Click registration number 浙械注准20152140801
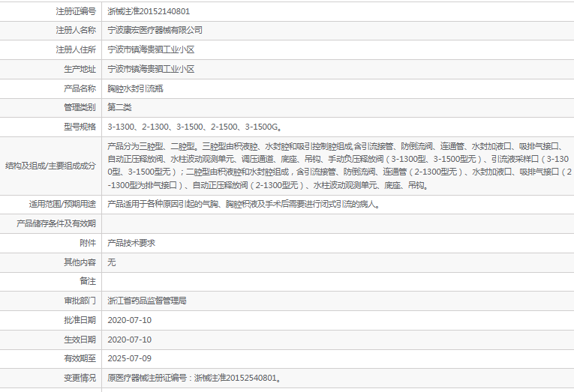 pyautogui.click(x=149, y=11)
